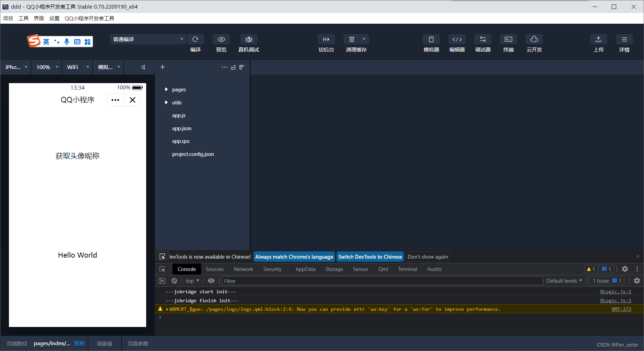Click the inspect element icon in DevTools tabs

click(163, 269)
